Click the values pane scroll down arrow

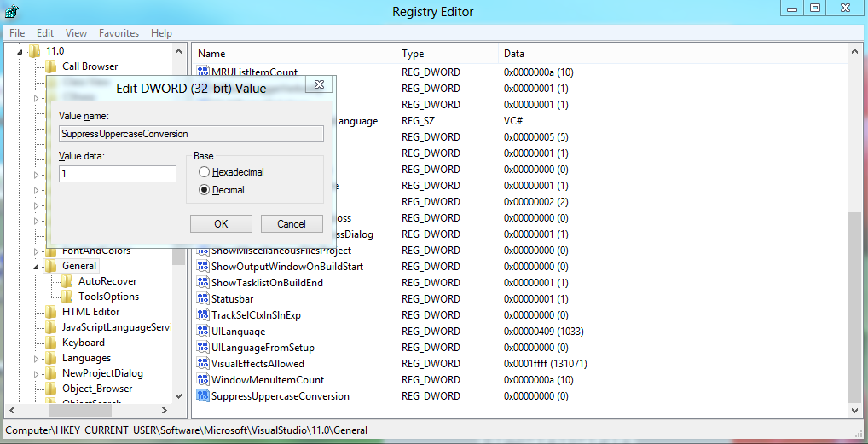coord(854,410)
